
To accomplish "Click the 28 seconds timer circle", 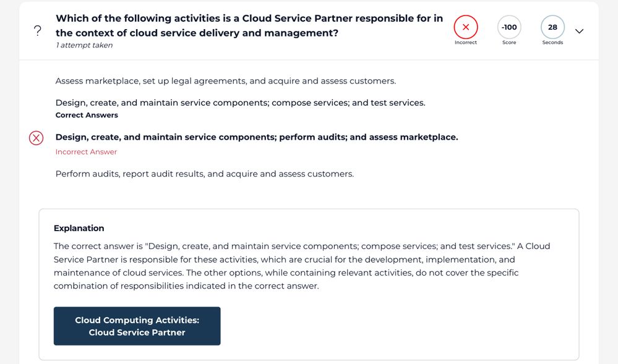I will 552,27.
